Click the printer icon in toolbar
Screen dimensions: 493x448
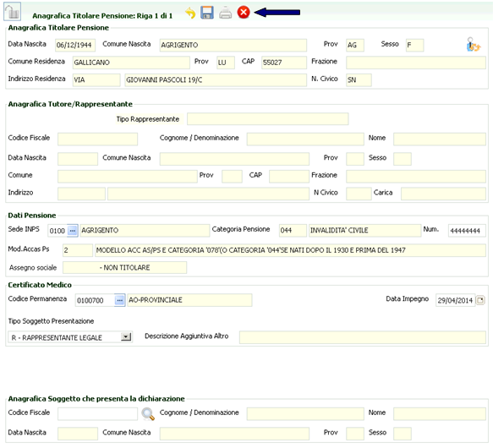click(225, 13)
